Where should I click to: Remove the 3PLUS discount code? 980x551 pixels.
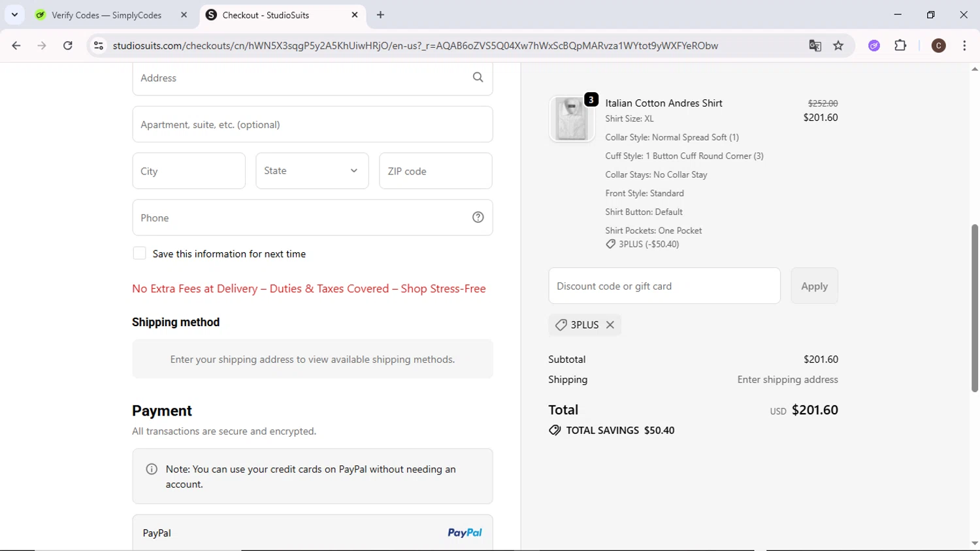(610, 325)
